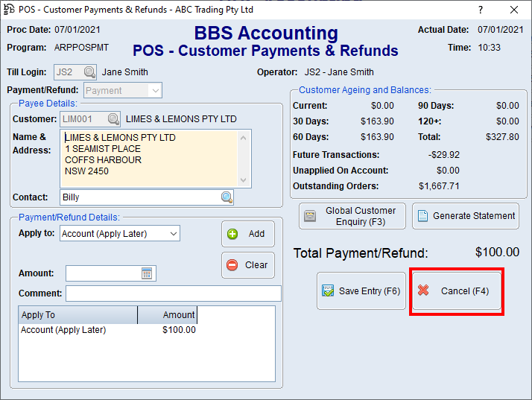Click into the Comment text field

point(173,293)
